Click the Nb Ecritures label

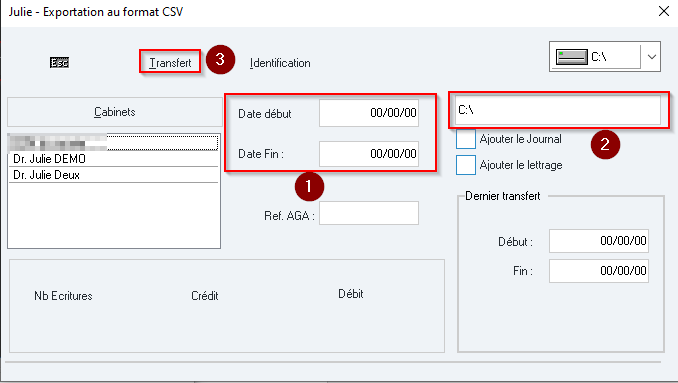[x=64, y=296]
